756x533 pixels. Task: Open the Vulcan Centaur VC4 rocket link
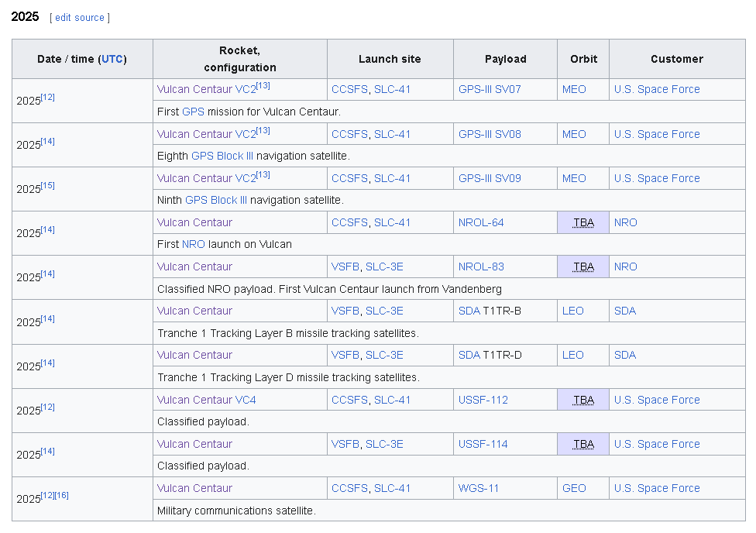click(x=206, y=400)
